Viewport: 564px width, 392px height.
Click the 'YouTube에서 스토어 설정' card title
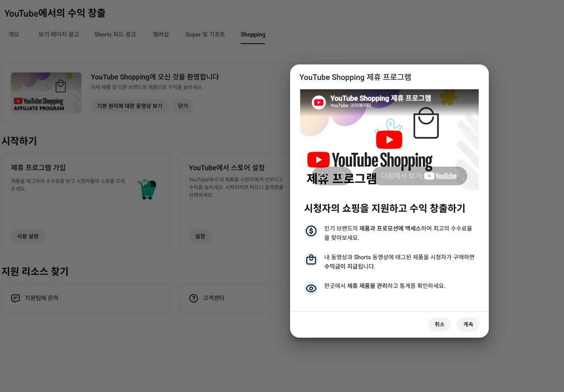[227, 168]
